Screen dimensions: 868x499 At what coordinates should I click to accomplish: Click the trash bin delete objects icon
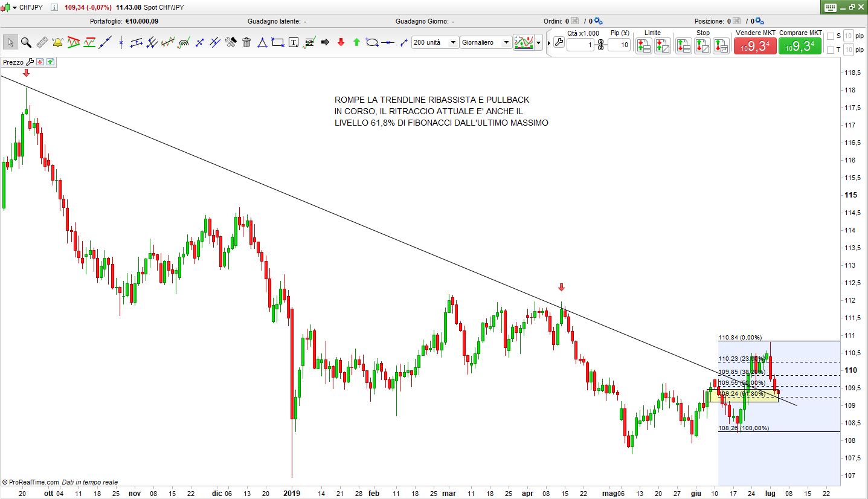(246, 42)
